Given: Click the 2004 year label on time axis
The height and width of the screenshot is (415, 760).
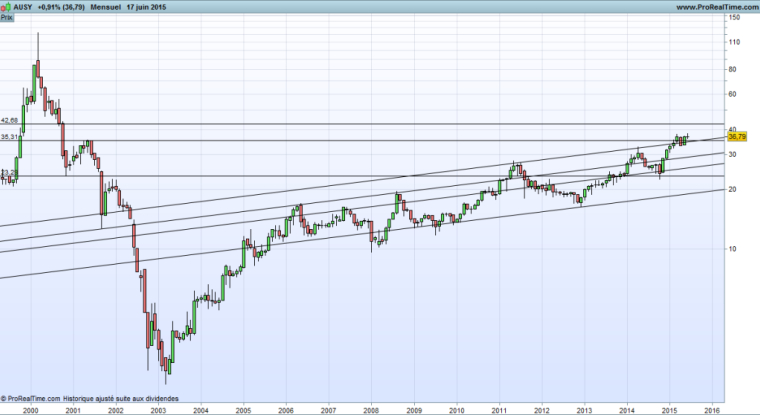Looking at the screenshot, I should coord(201,410).
